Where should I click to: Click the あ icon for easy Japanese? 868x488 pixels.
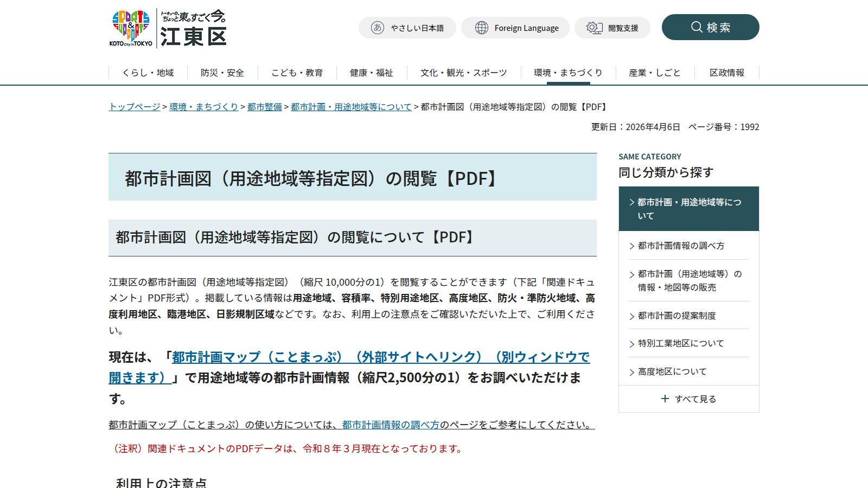point(378,28)
